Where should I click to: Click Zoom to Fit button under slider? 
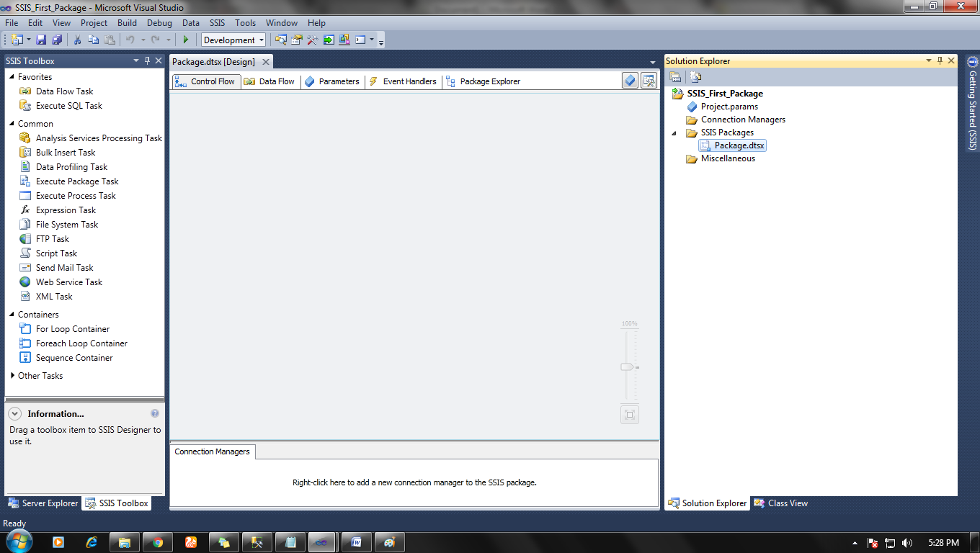pos(630,415)
